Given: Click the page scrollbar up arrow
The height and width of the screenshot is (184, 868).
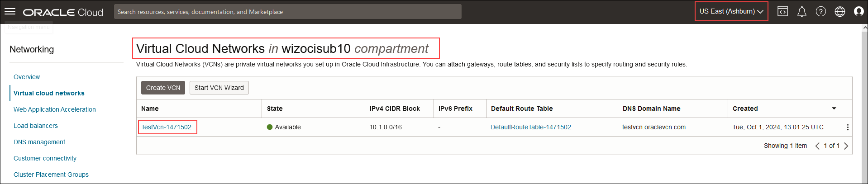Looking at the screenshot, I should coord(865,28).
